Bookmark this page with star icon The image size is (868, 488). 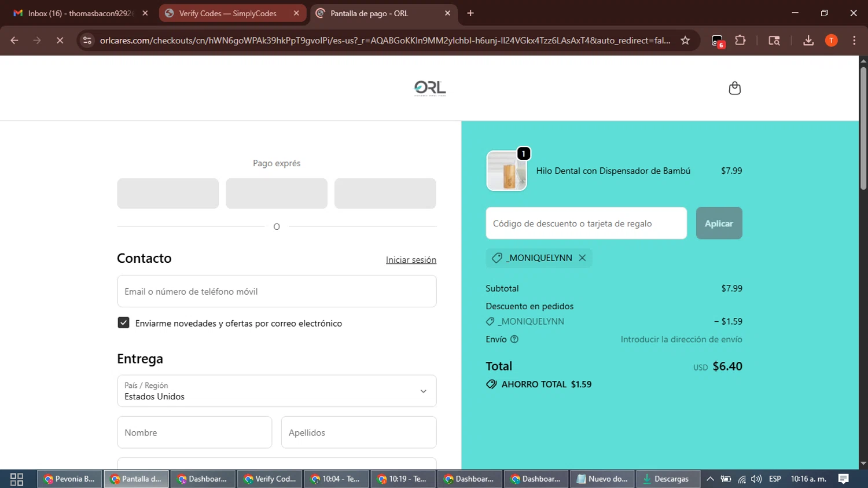pos(685,41)
